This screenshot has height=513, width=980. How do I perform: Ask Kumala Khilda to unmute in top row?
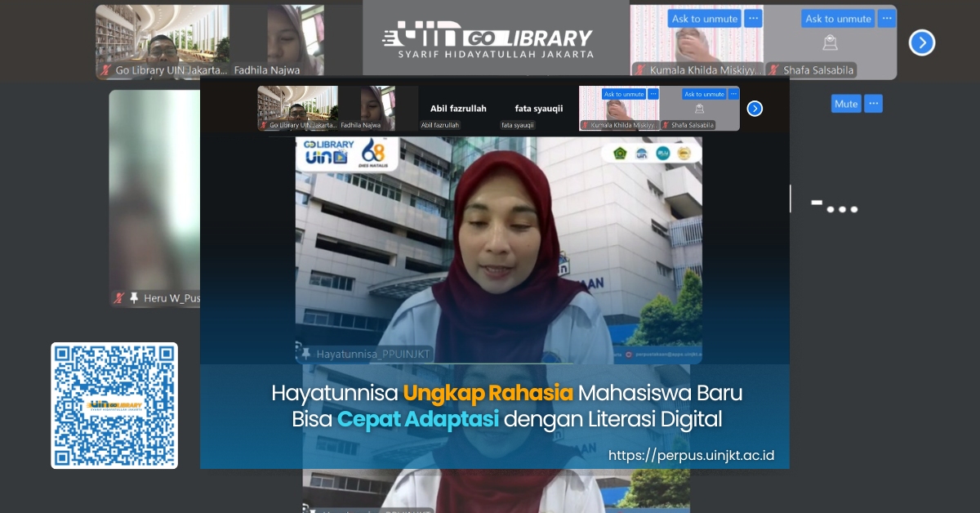(x=703, y=18)
